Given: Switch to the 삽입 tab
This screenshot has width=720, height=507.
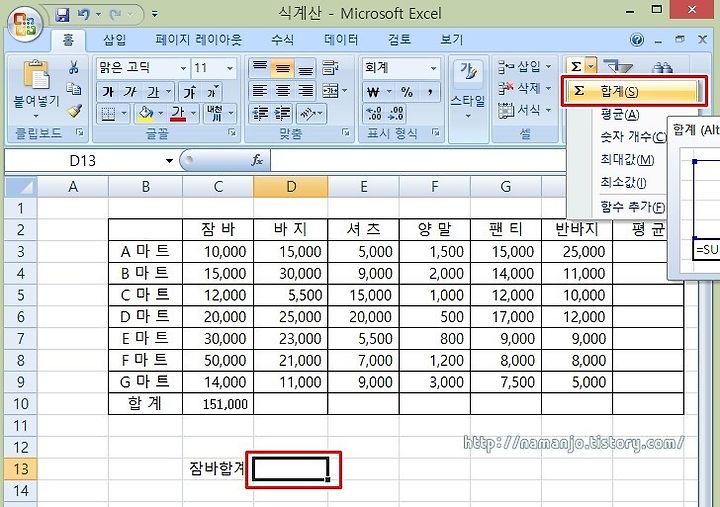Looking at the screenshot, I should pos(114,40).
